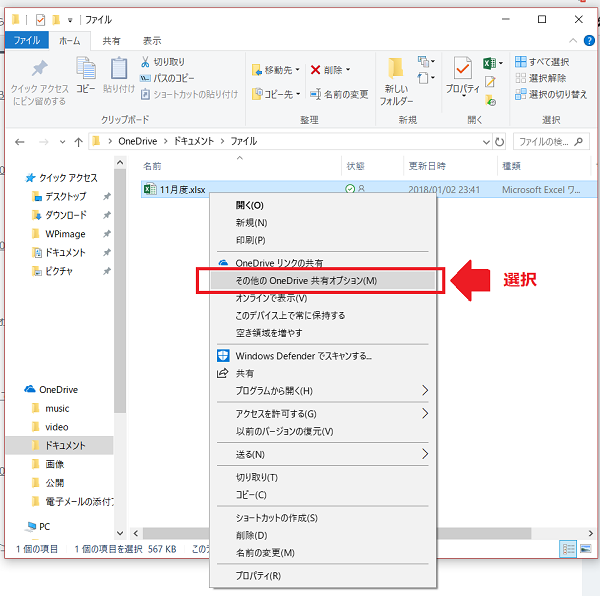Sort by Type (種類) column header
This screenshot has width=600, height=596.
tap(543, 166)
